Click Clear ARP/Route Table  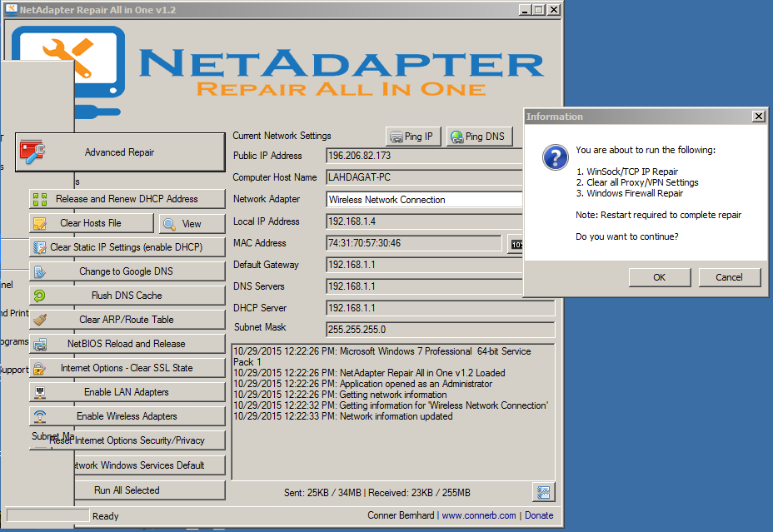[x=127, y=320]
